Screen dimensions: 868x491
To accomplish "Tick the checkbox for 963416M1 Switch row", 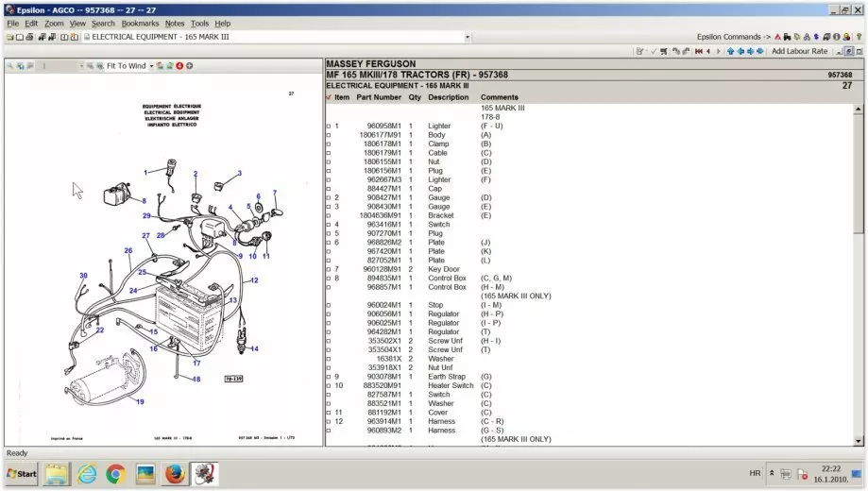I will click(x=329, y=225).
